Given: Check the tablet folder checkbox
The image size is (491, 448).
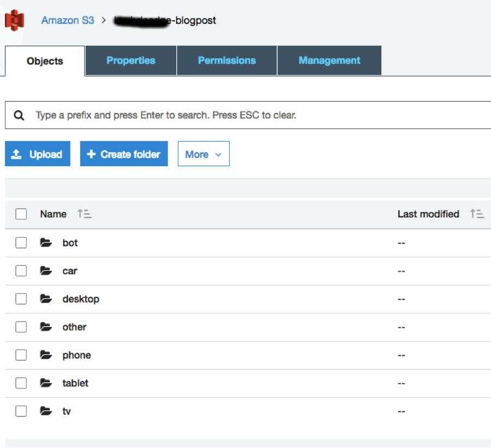Looking at the screenshot, I should tap(21, 383).
